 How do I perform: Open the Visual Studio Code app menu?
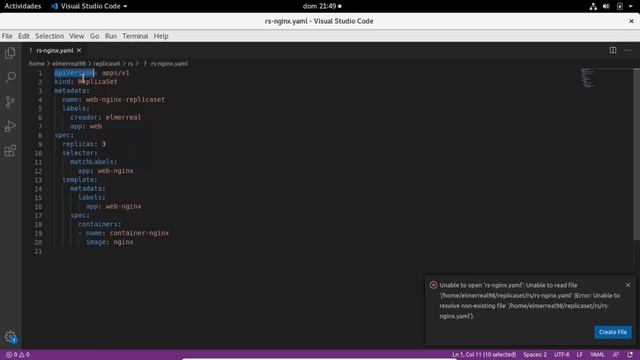pyautogui.click(x=89, y=6)
